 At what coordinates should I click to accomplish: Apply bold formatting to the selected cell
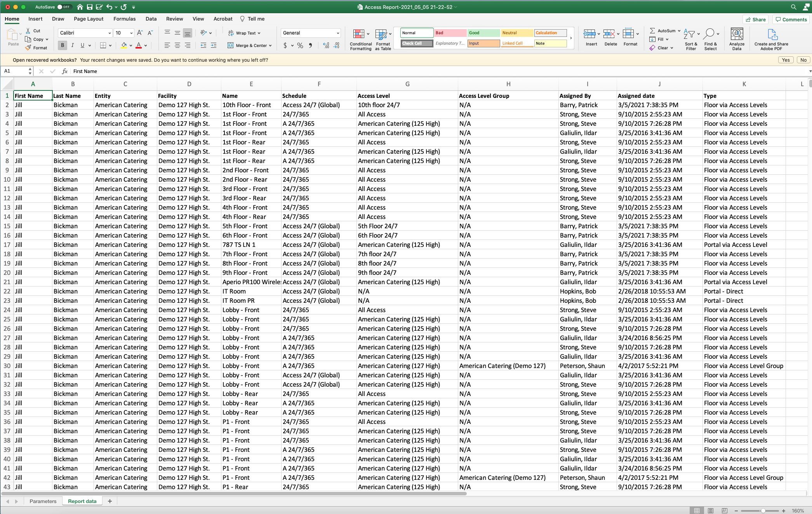tap(62, 45)
